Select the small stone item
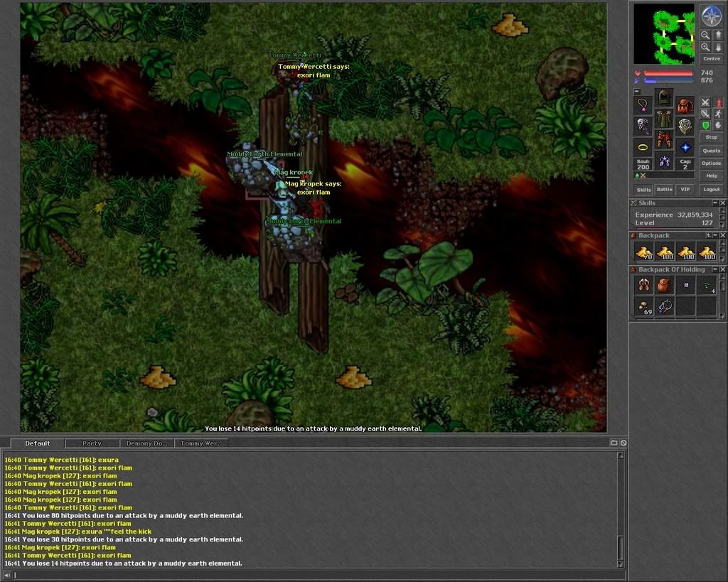Viewport: 728px width, 582px height. pos(686,286)
